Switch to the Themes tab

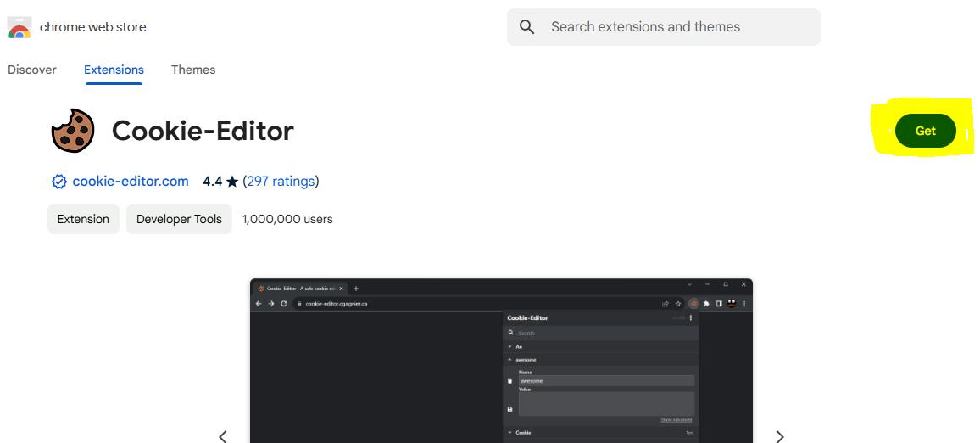click(x=193, y=70)
